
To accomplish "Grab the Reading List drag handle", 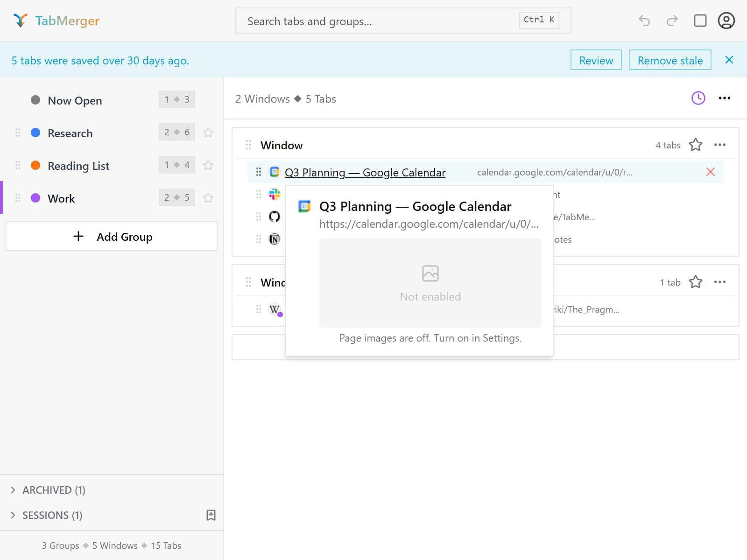I will pos(18,166).
